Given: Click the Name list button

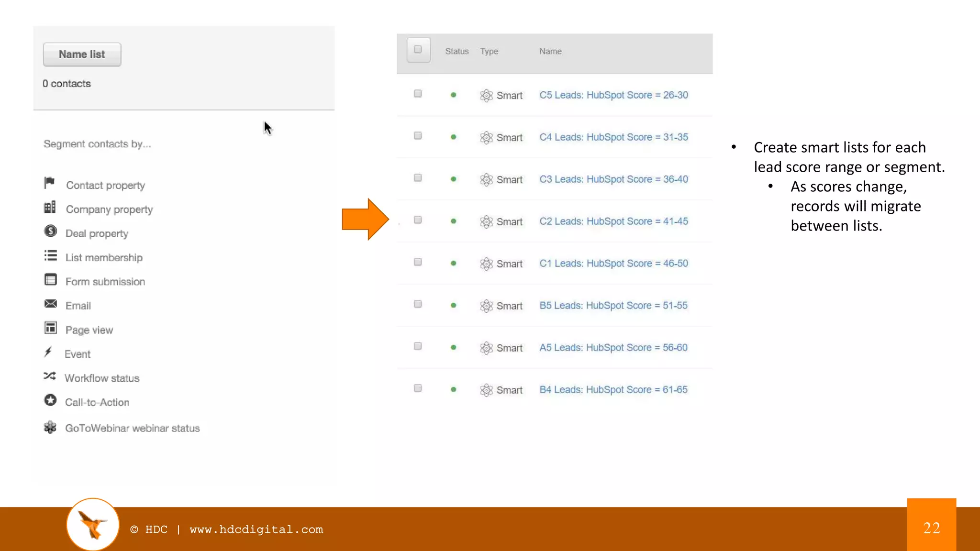Looking at the screenshot, I should click(82, 55).
